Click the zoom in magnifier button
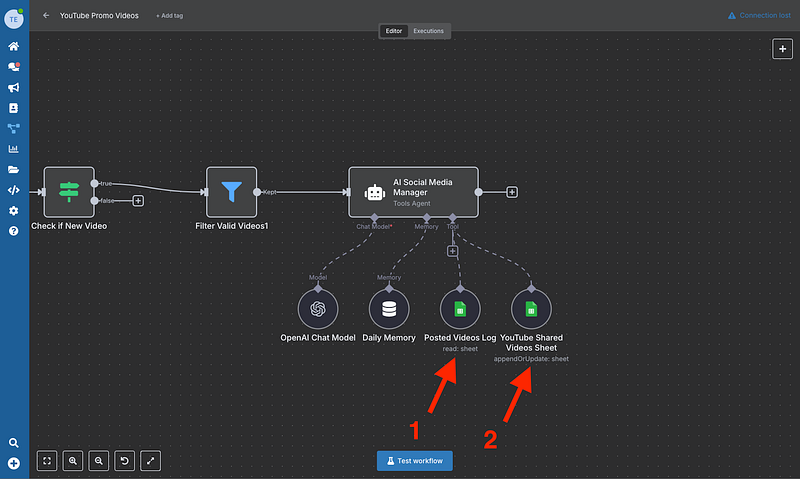The image size is (800, 479). 73,461
